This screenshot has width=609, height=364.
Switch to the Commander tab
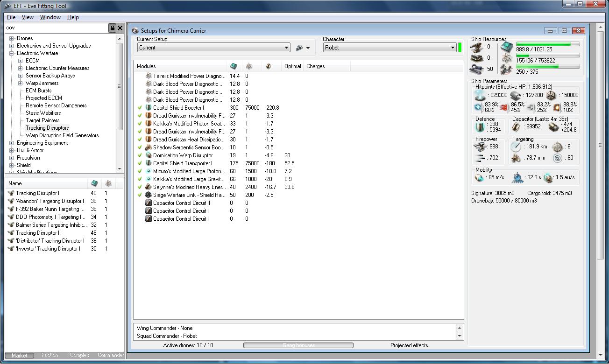coord(111,355)
